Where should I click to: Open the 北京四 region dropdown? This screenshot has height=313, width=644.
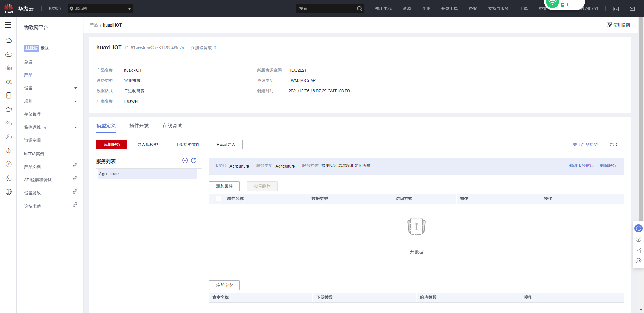point(100,9)
